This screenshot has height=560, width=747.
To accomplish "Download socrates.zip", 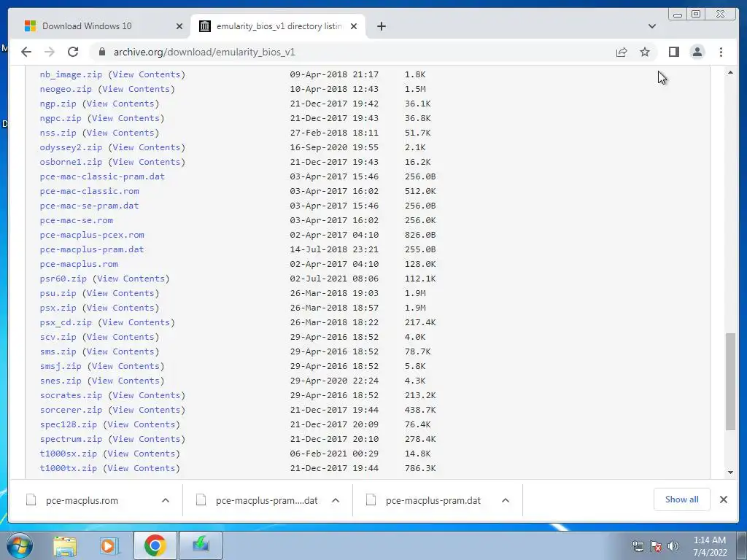I will pyautogui.click(x=71, y=395).
